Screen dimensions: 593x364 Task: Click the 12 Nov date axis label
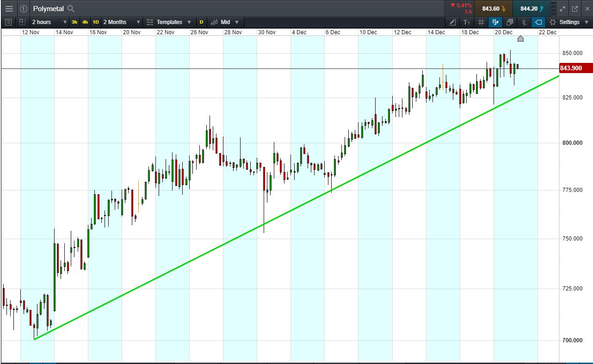31,32
